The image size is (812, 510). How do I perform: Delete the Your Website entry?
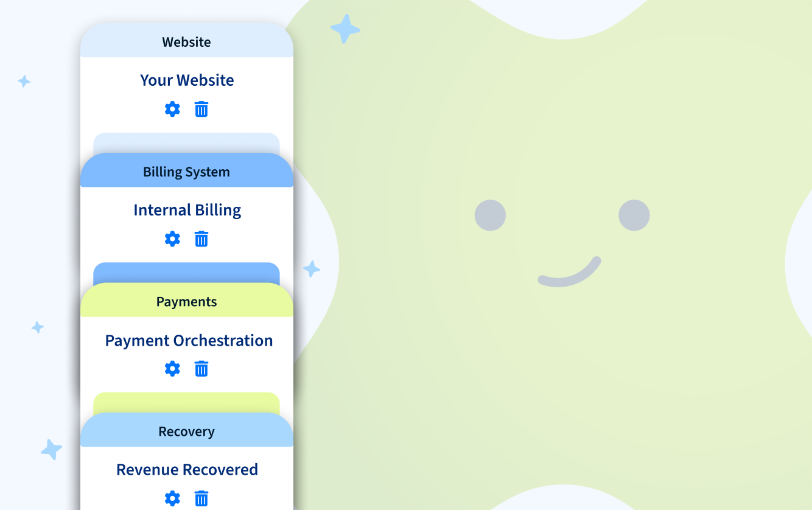[201, 109]
